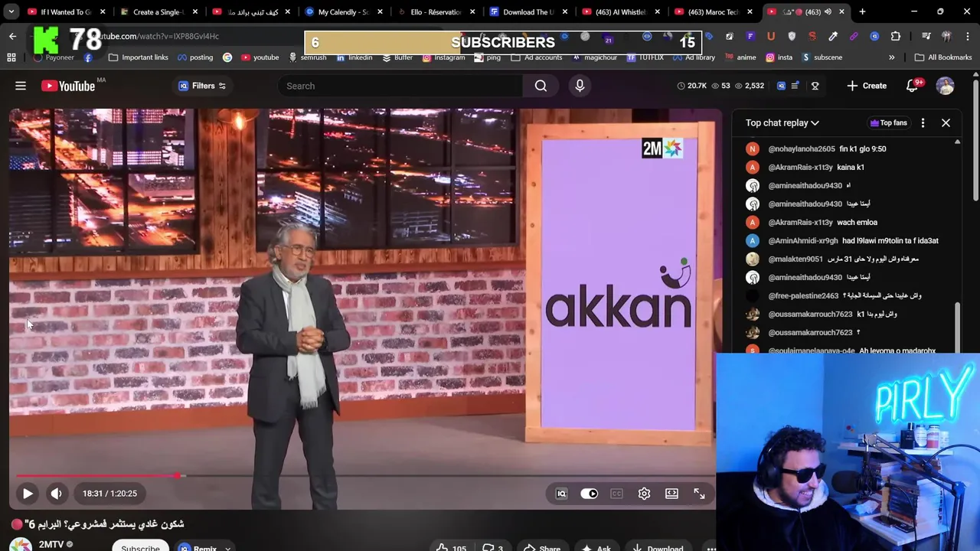
Task: Open the Buffer bookmark
Action: [397, 57]
